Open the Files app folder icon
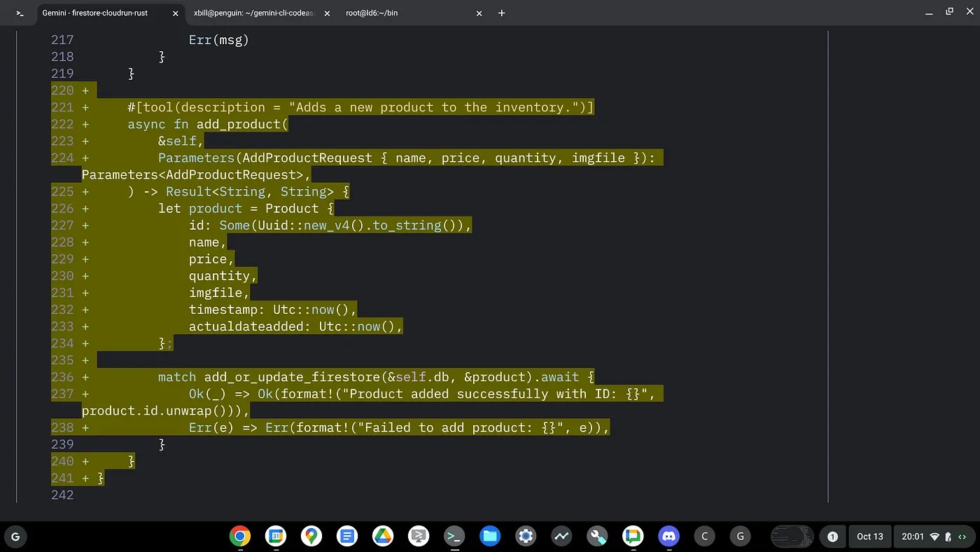Image resolution: width=980 pixels, height=552 pixels. [490, 537]
